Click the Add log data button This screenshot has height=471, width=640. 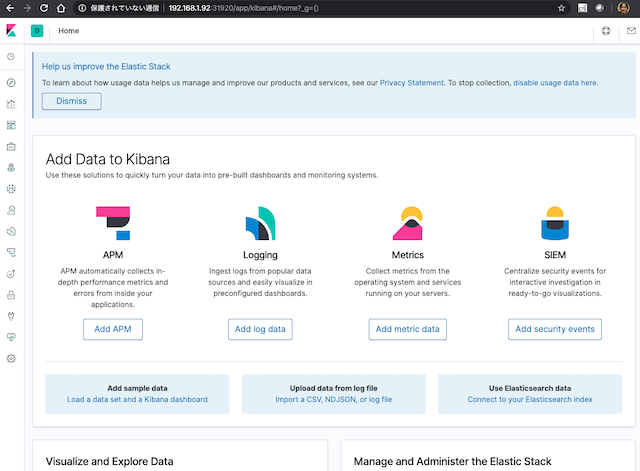click(x=260, y=329)
